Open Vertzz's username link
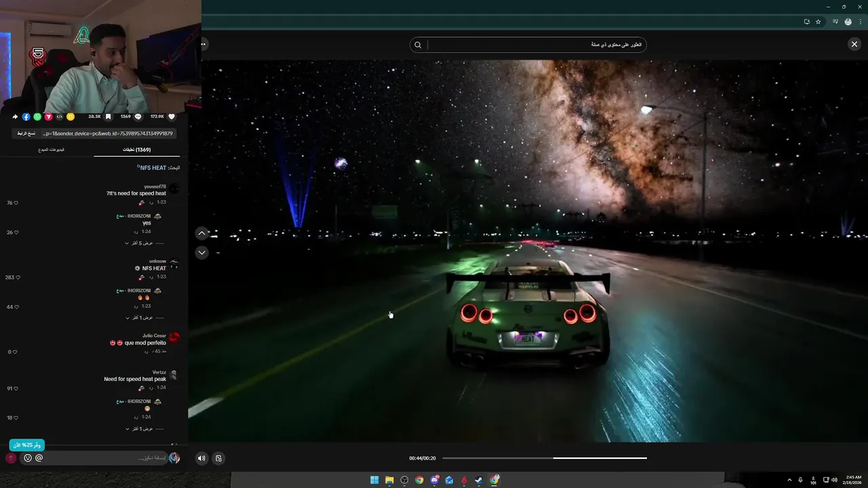The image size is (868, 488). pos(159,372)
